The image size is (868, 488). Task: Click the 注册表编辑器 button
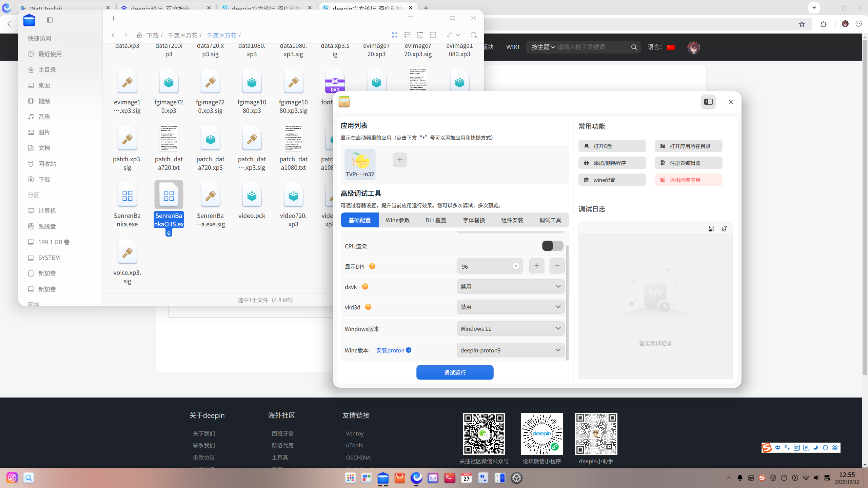coord(688,163)
